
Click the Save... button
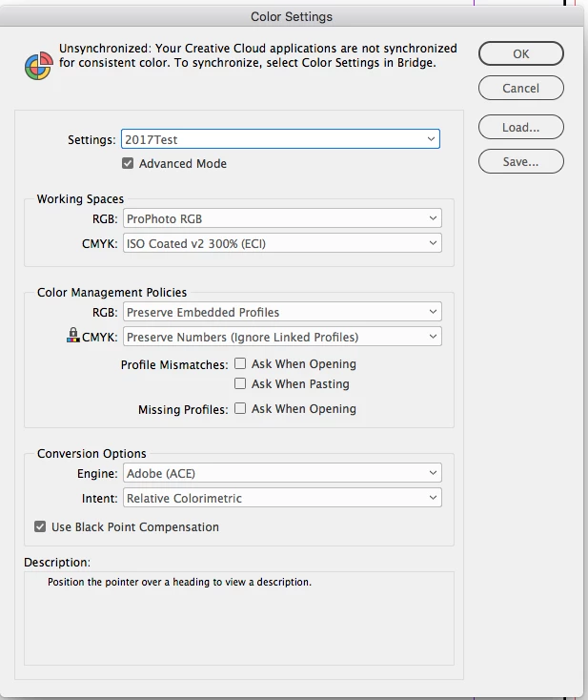pyautogui.click(x=521, y=161)
